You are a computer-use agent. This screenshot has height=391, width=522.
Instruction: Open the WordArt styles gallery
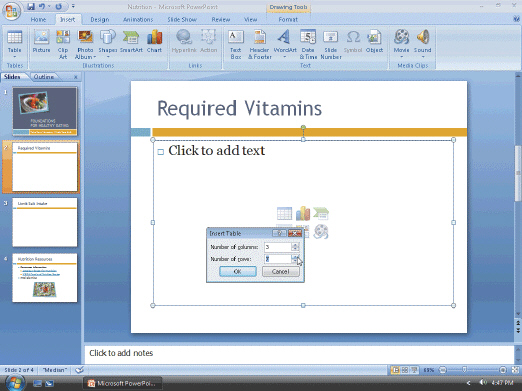285,43
